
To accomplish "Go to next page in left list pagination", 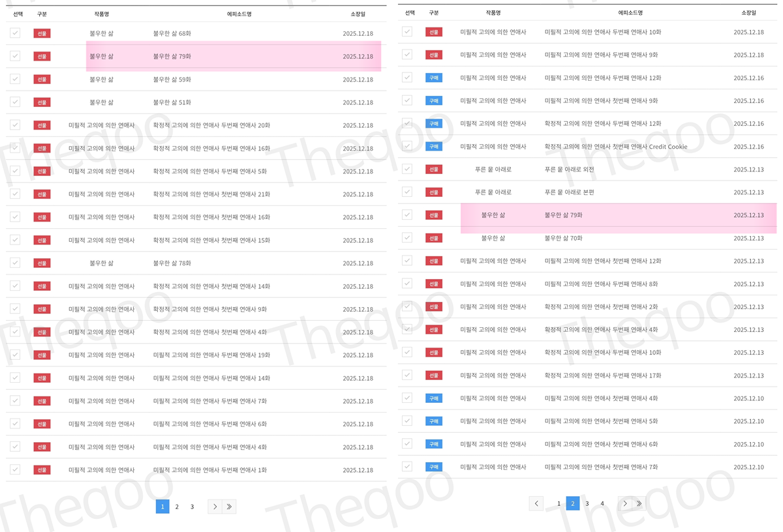I will pyautogui.click(x=215, y=507).
